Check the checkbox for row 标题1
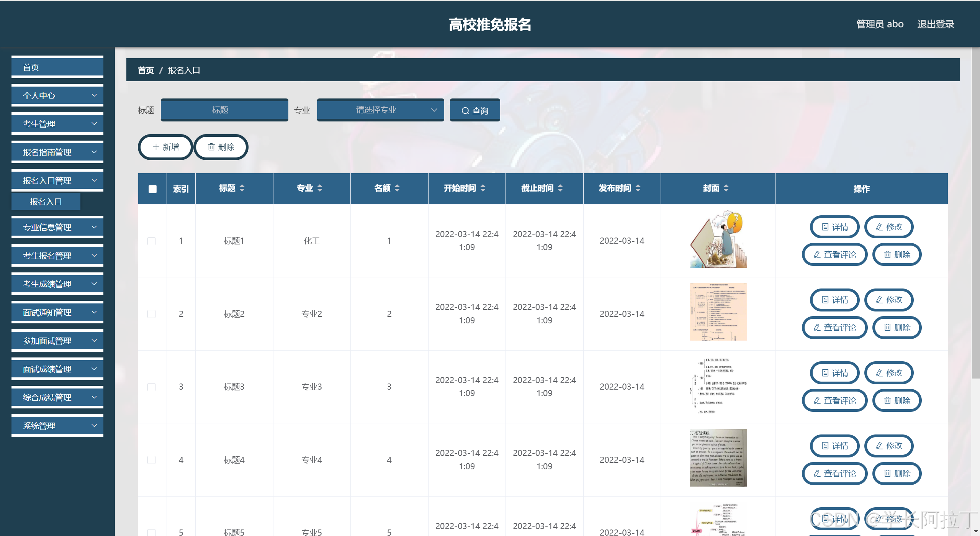 [x=152, y=241]
